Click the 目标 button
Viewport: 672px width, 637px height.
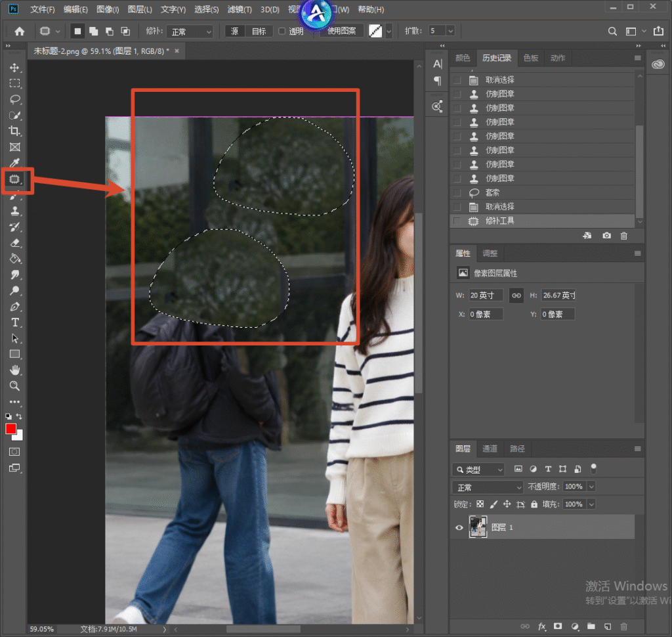[x=259, y=32]
